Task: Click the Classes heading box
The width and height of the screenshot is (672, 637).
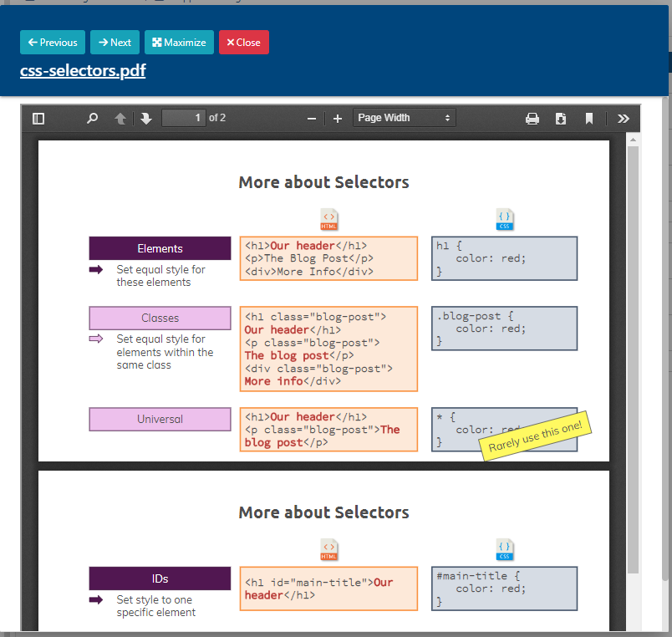Action: 160,318
